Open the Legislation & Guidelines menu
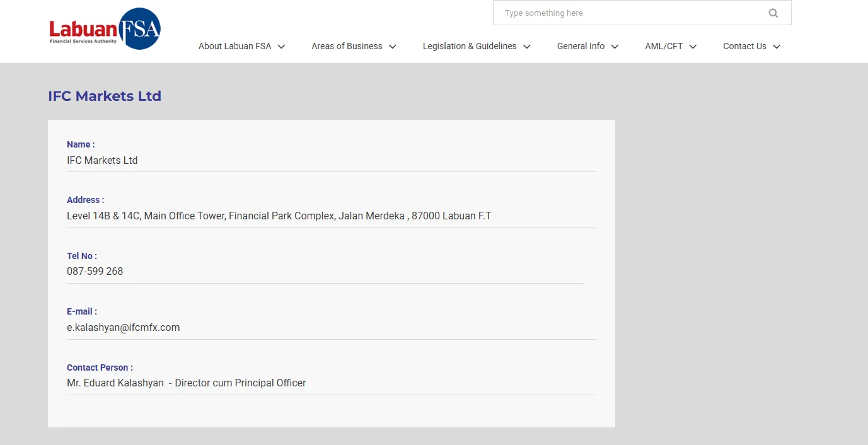The height and width of the screenshot is (445, 868). tap(469, 46)
